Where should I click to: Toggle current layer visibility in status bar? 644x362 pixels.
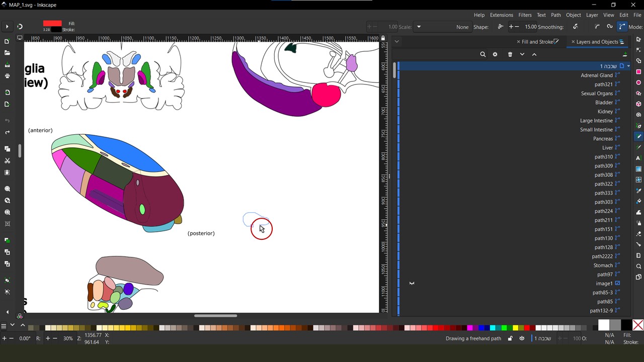click(522, 338)
